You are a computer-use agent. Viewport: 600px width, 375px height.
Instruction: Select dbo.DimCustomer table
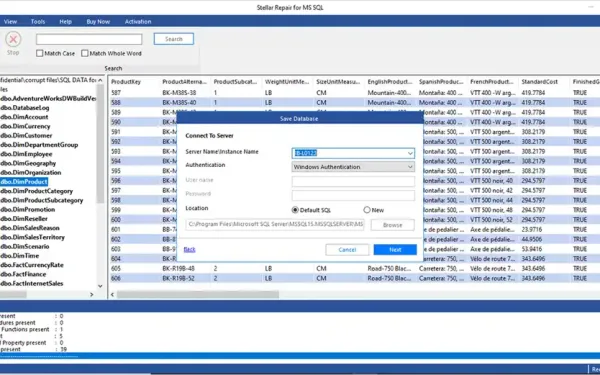pyautogui.click(x=26, y=135)
